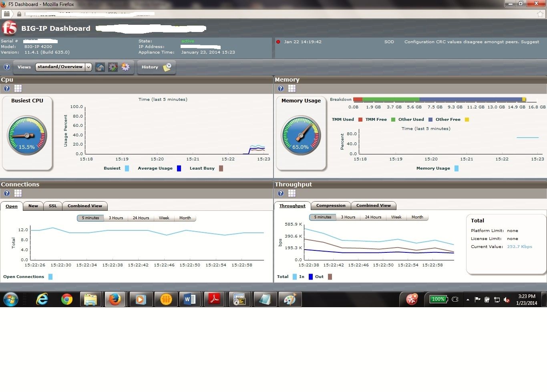
Task: Click the Firefox address bar
Action: point(273,14)
